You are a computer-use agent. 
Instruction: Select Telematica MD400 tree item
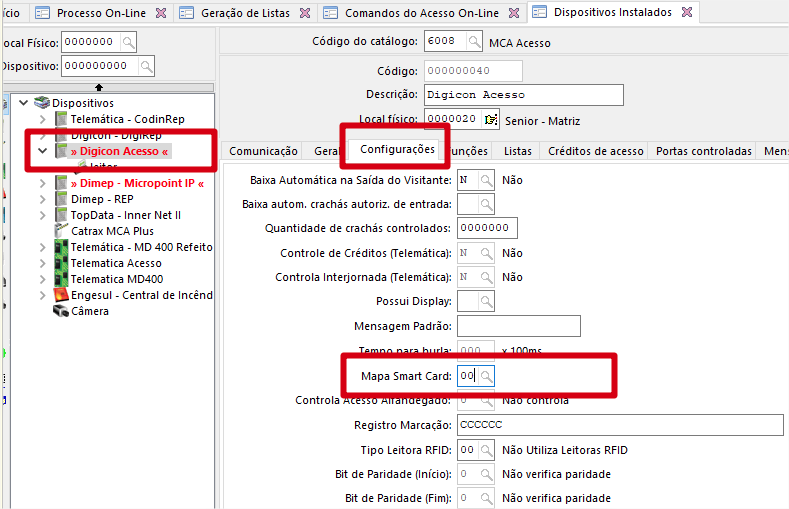[117, 279]
